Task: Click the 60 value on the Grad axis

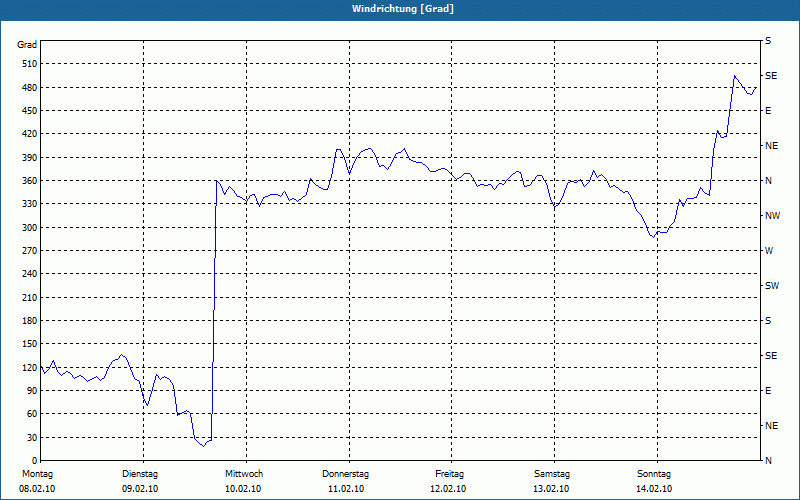Action: click(31, 414)
